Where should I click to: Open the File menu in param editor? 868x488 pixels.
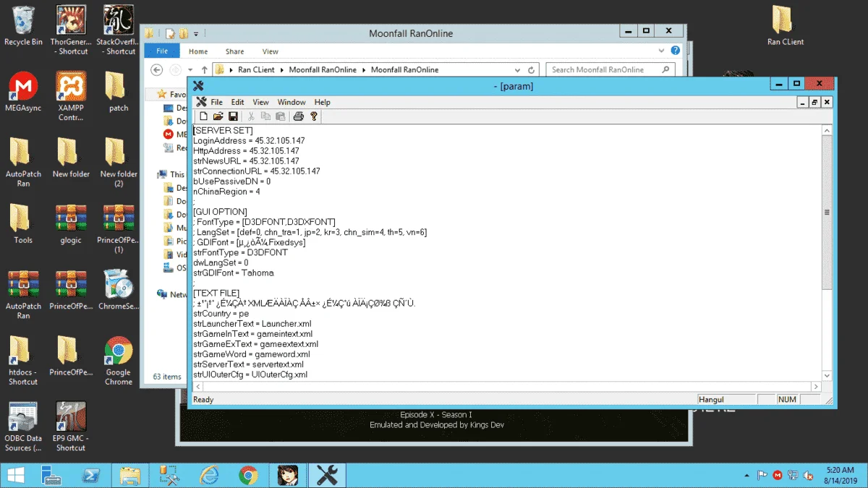coord(216,102)
